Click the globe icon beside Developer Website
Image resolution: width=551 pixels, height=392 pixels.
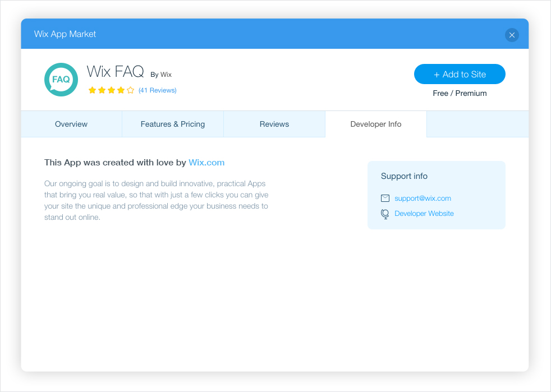pyautogui.click(x=385, y=214)
